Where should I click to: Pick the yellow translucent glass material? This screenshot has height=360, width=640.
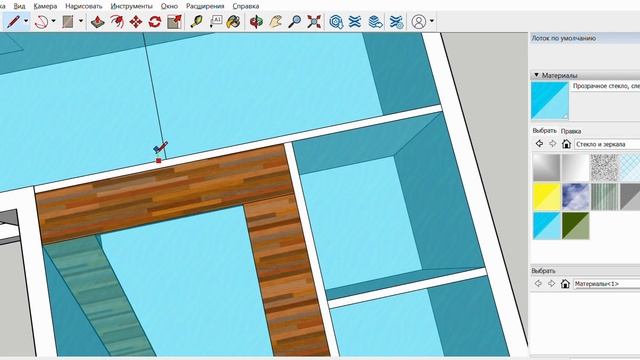(x=546, y=196)
